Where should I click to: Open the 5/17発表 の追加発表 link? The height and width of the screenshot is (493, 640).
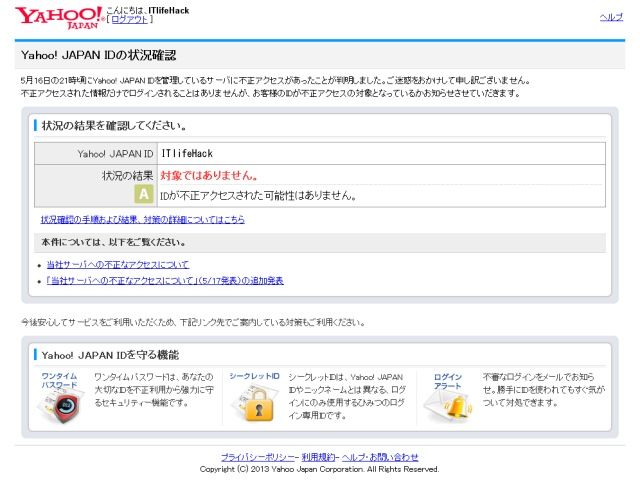[165, 281]
